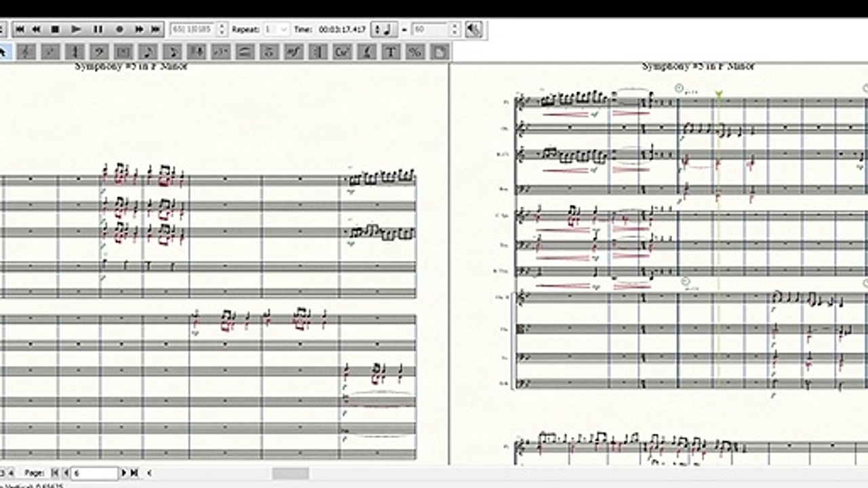
Task: Select layer 4 button at bottom left
Action: 10,472
